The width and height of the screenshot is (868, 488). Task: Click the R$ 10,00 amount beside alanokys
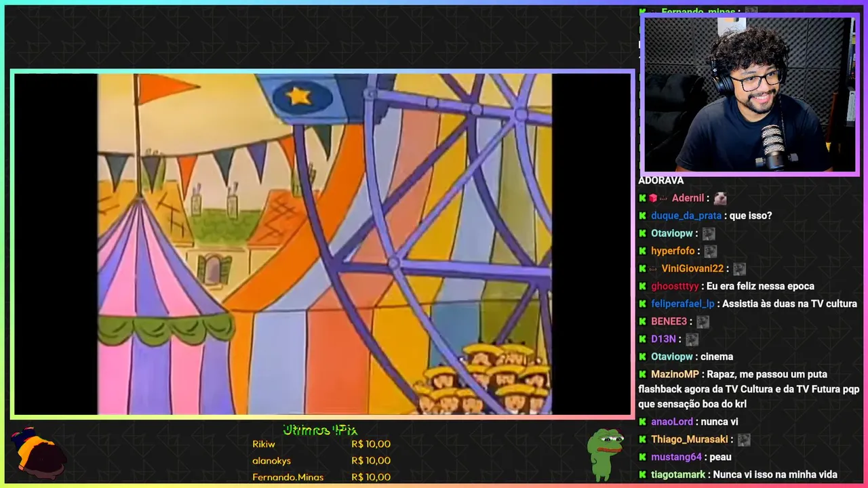[x=371, y=461]
